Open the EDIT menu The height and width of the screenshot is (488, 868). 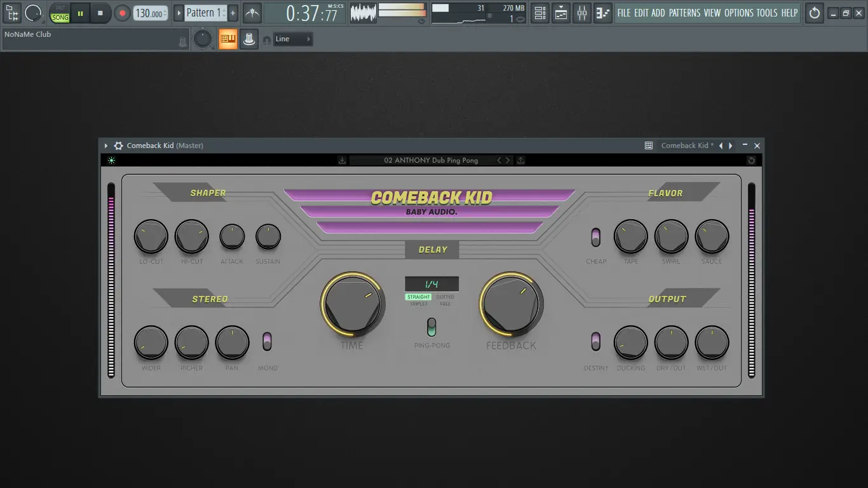[641, 13]
